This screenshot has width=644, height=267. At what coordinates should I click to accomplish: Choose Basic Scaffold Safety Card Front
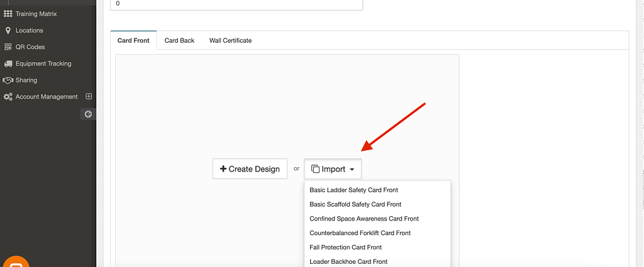355,204
